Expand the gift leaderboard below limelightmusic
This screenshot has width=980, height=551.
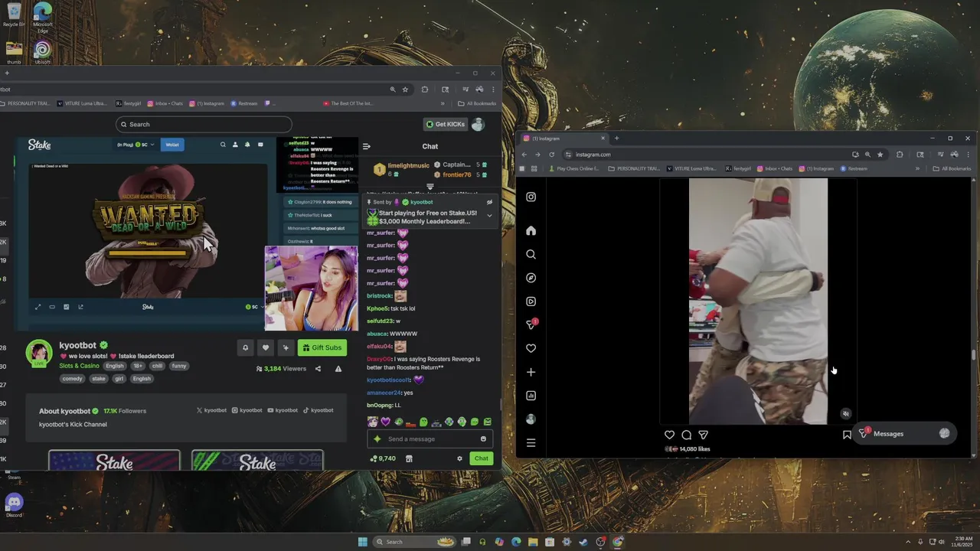pyautogui.click(x=430, y=186)
